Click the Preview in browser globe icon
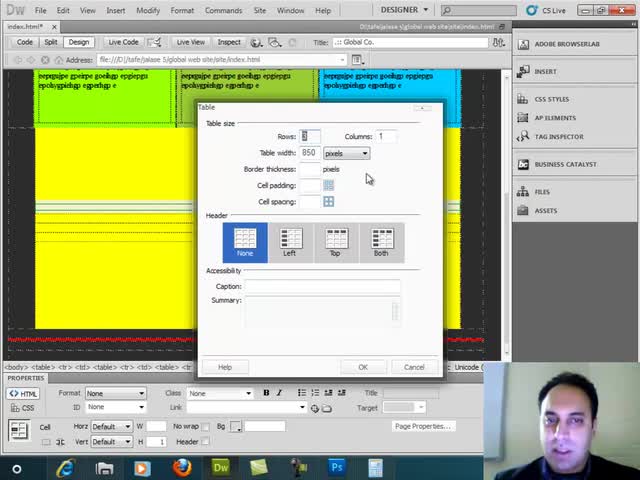640x480 pixels. [x=256, y=42]
